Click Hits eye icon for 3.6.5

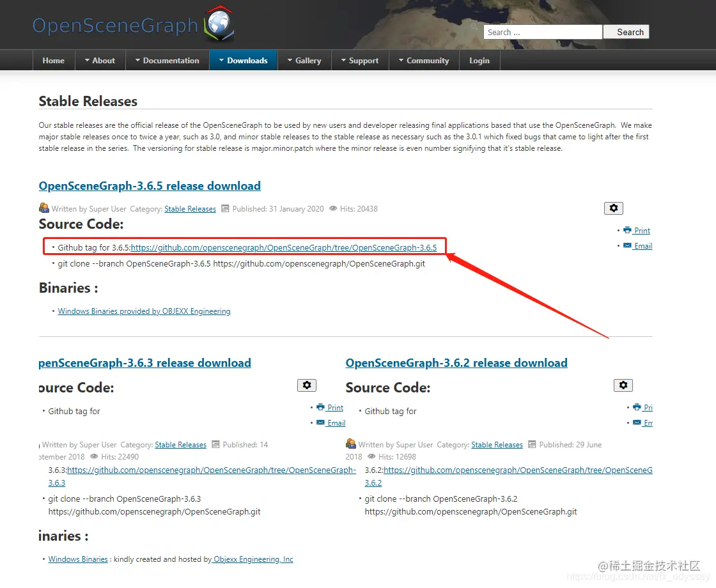tap(333, 208)
